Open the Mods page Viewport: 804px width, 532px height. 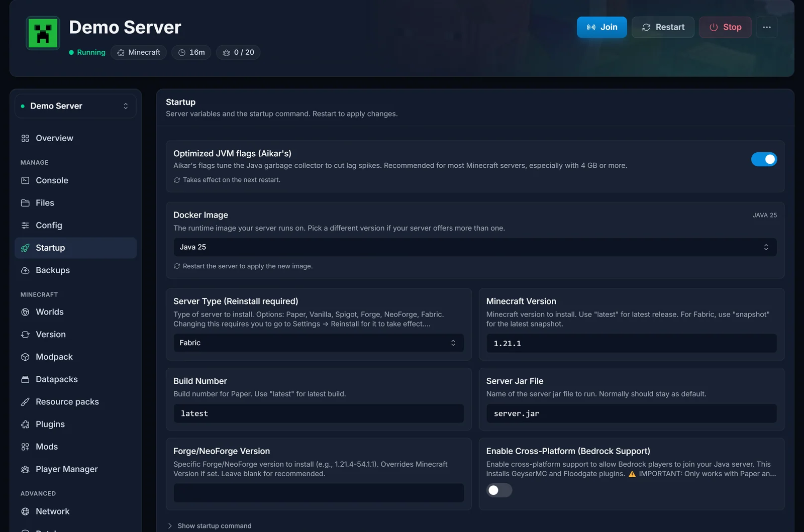point(75,447)
